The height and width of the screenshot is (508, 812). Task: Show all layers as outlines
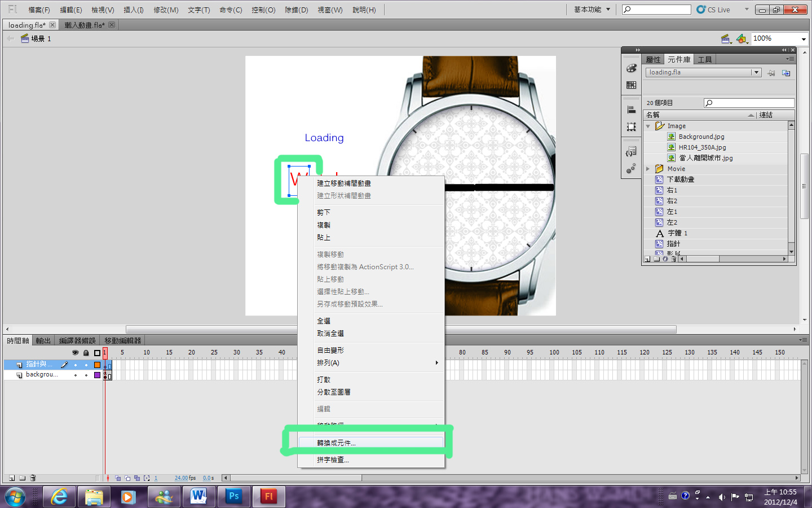96,352
